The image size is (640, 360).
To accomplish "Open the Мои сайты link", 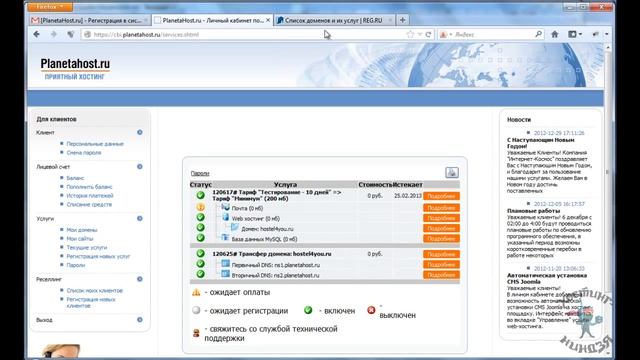I will [x=80, y=239].
